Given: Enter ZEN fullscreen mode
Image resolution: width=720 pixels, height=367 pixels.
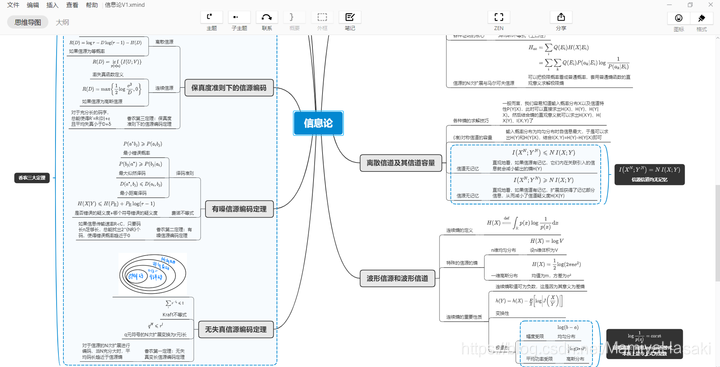Looking at the screenshot, I should (499, 17).
